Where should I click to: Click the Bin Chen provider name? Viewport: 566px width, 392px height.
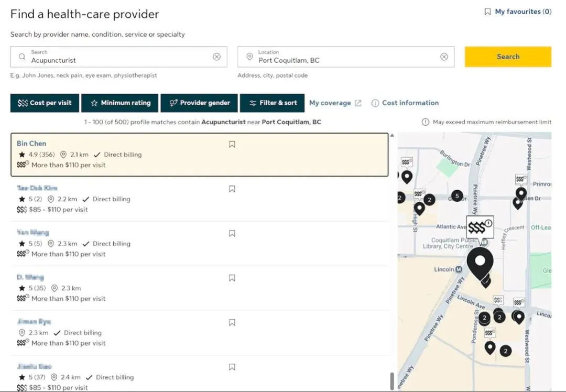[x=31, y=144]
